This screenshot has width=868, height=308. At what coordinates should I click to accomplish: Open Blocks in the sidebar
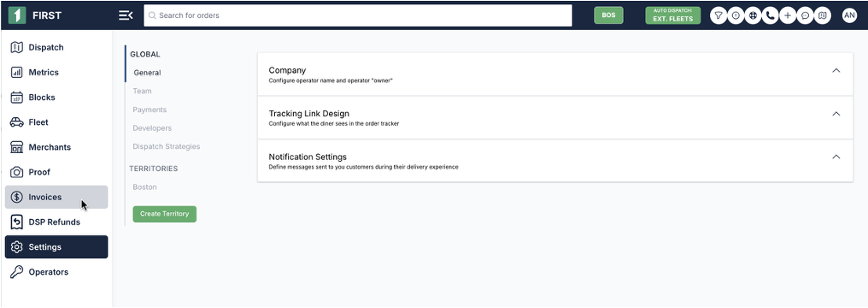pyautogui.click(x=56, y=98)
